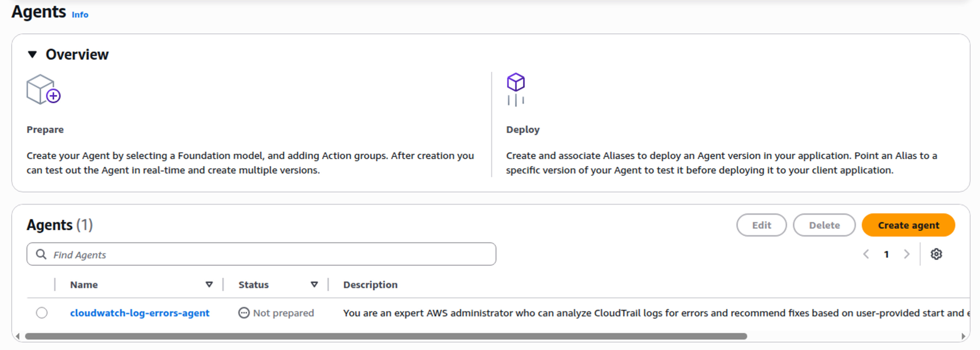Image resolution: width=980 pixels, height=350 pixels.
Task: Sort agents by Name column arrow
Action: pos(209,285)
